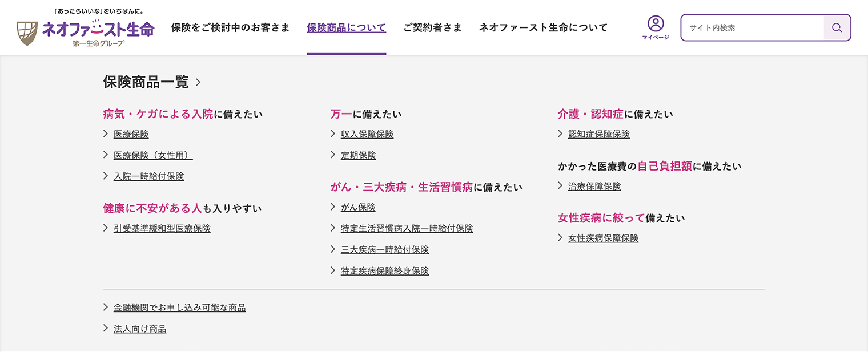Screen dimensions: 868x352
Task: Collapse the 保険商品について menu
Action: [346, 27]
